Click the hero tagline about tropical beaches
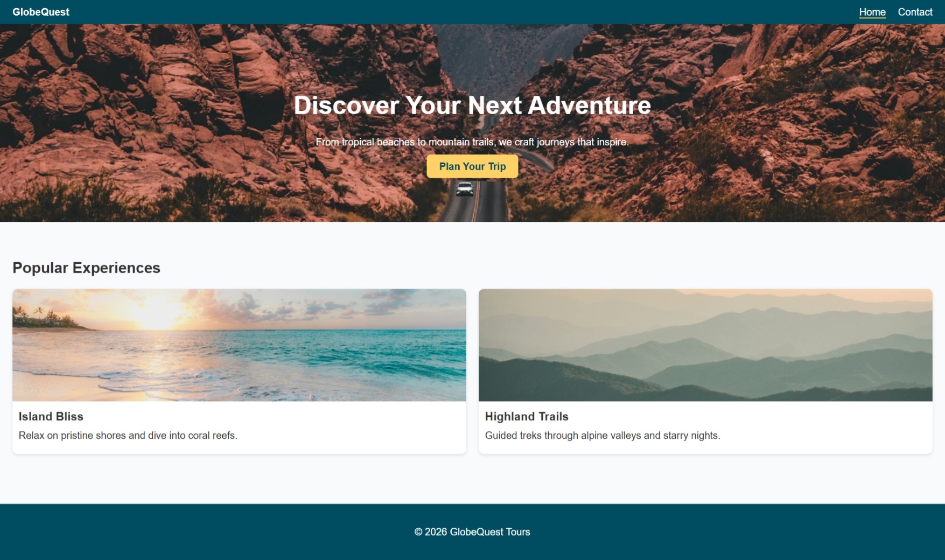 (472, 142)
